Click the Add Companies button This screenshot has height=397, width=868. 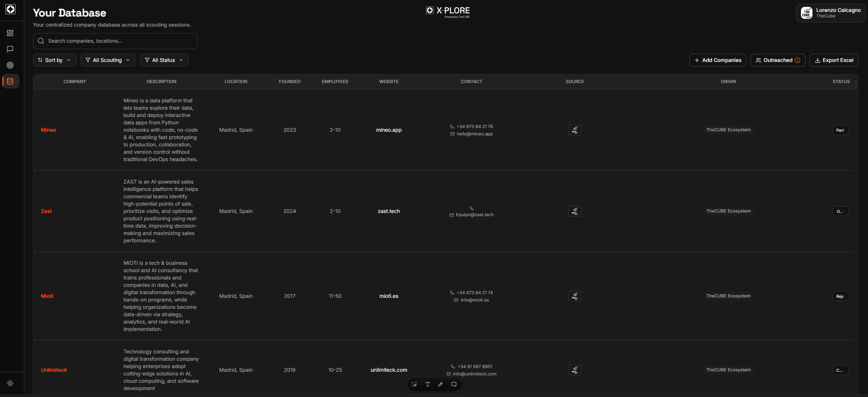pyautogui.click(x=717, y=60)
